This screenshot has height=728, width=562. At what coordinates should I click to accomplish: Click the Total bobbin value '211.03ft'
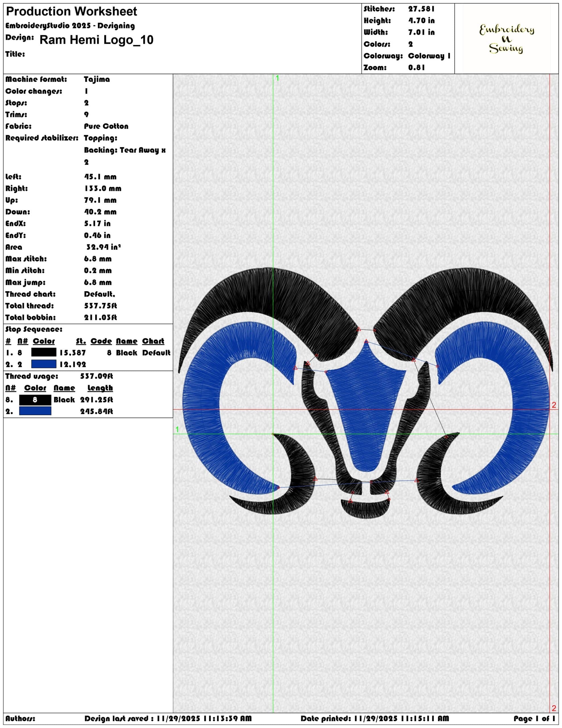pyautogui.click(x=100, y=317)
